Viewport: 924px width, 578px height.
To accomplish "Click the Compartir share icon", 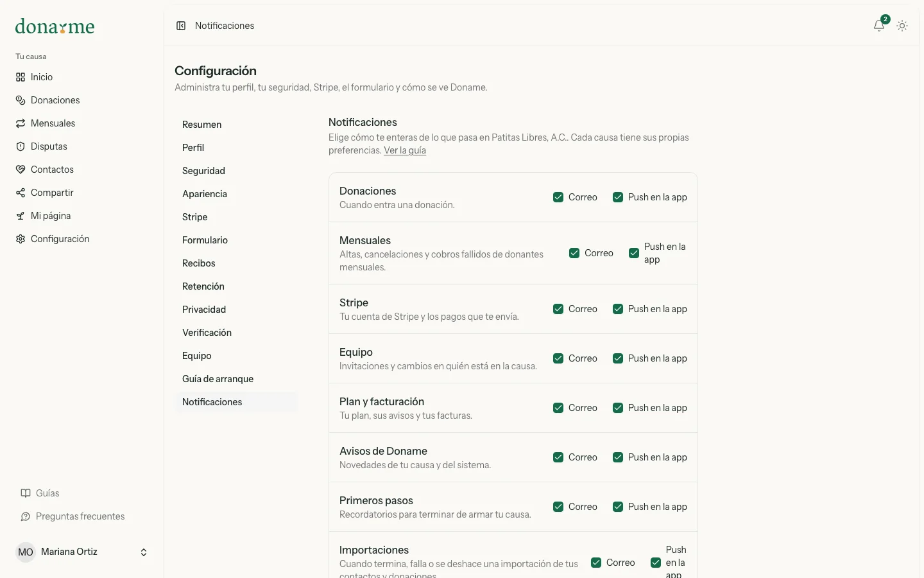I will coord(21,193).
